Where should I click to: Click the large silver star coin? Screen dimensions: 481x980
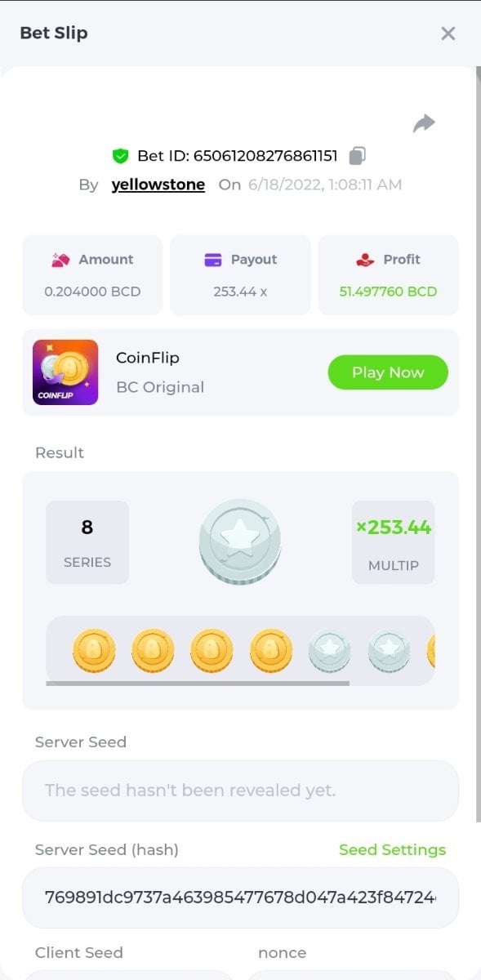(240, 541)
